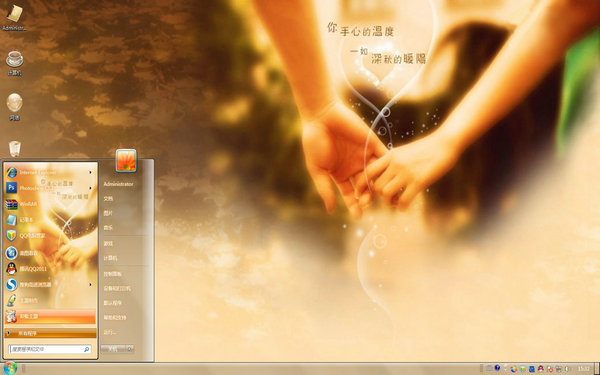Open Run (运行...) dialog
Image resolution: width=600 pixels, height=375 pixels.
click(109, 332)
